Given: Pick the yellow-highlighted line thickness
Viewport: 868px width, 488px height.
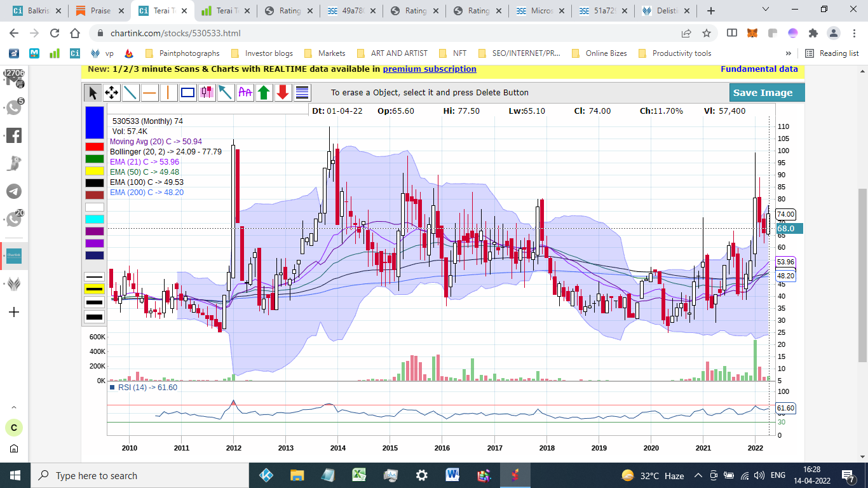Looking at the screenshot, I should click(95, 289).
